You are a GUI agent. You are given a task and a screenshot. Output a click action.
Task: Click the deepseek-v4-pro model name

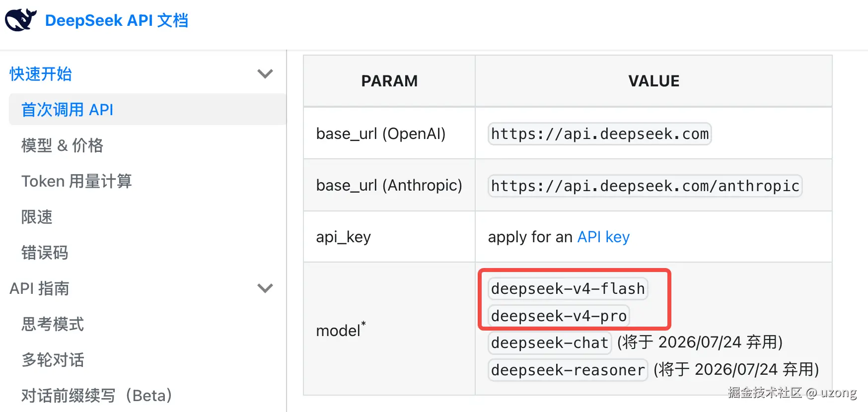559,316
